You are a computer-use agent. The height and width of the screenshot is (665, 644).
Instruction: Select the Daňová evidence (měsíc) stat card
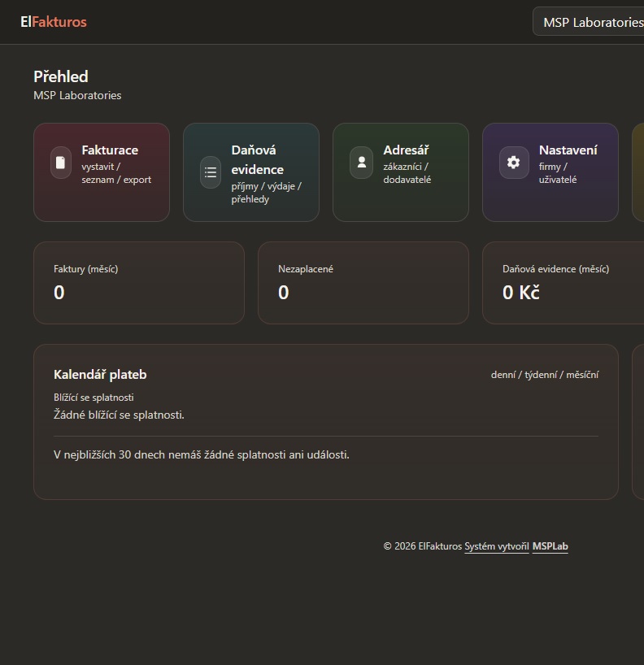[563, 283]
